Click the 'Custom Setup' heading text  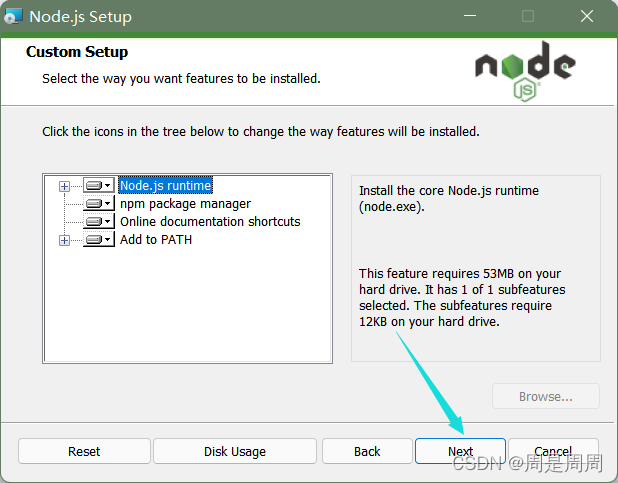77,52
